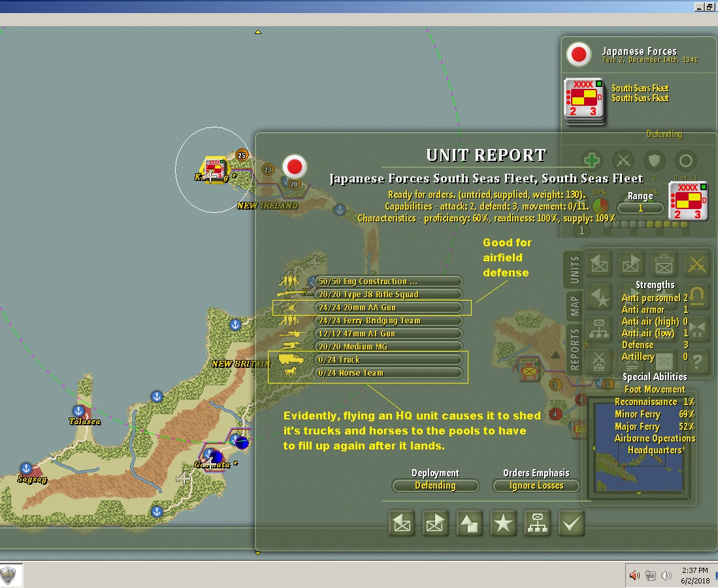Screen dimensions: 718x588
Task: Click the green plus icon in unit panel
Action: (x=592, y=161)
